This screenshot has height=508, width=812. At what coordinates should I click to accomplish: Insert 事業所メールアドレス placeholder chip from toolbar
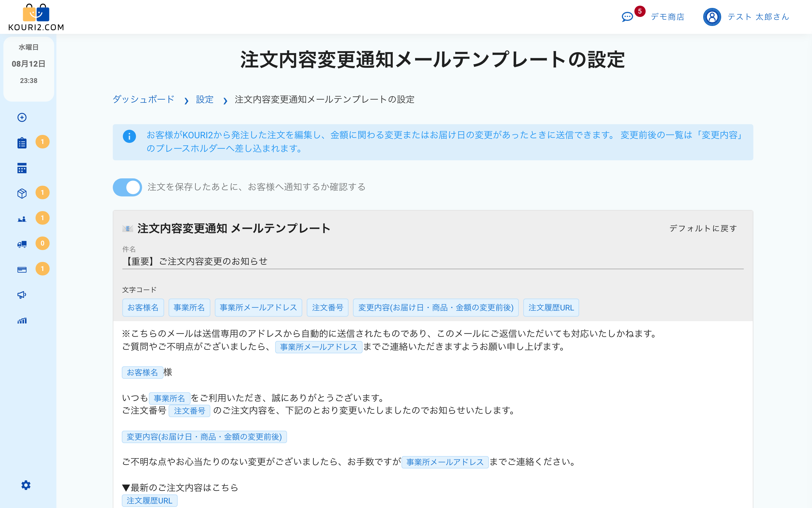pos(258,307)
